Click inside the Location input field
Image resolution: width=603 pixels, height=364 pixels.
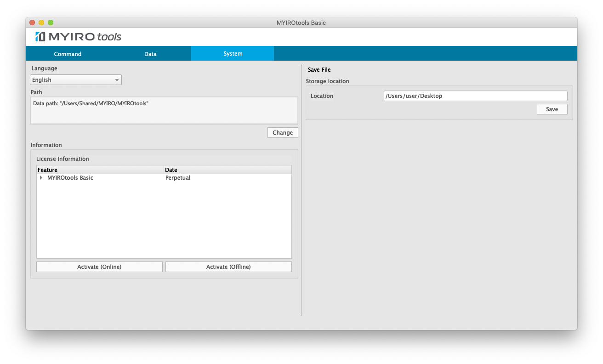[x=475, y=96]
